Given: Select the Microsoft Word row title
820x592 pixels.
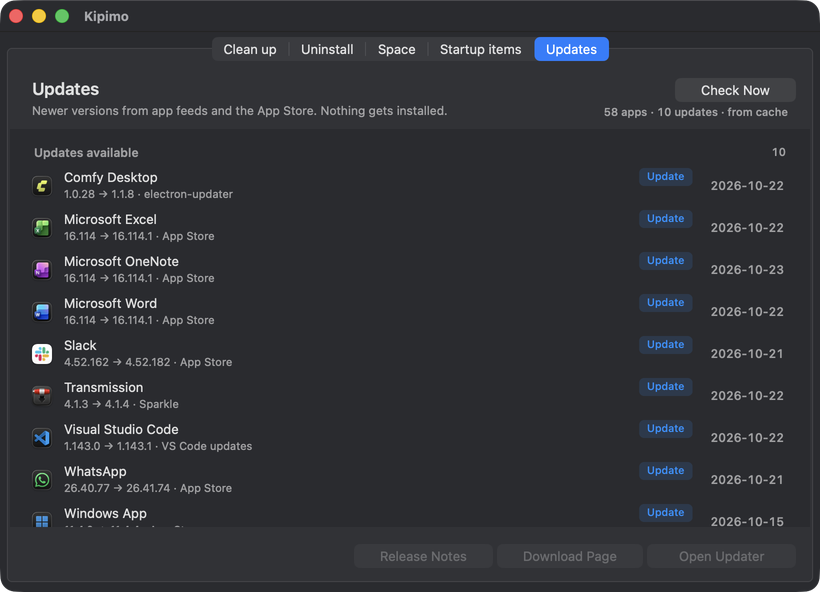Looking at the screenshot, I should pos(110,304).
